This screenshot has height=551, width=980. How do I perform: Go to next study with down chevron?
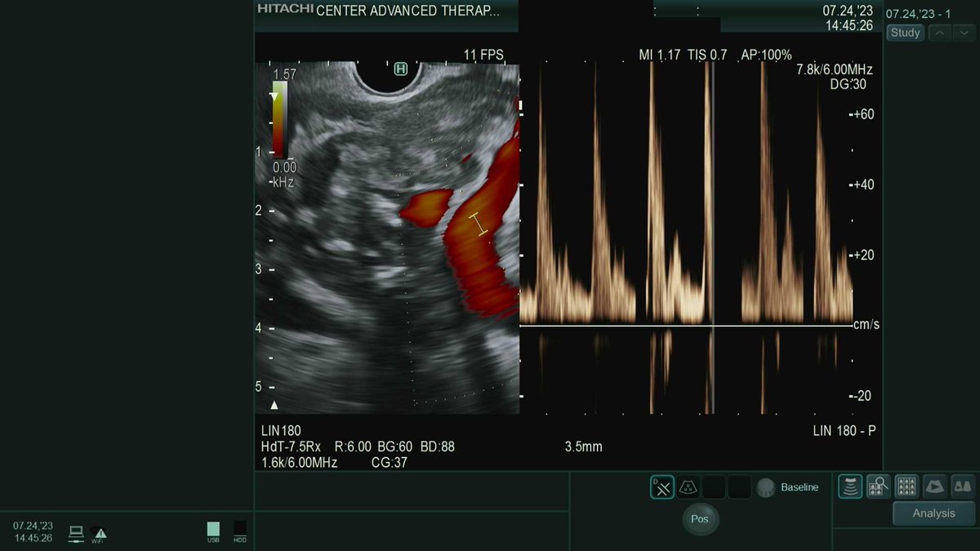click(964, 33)
